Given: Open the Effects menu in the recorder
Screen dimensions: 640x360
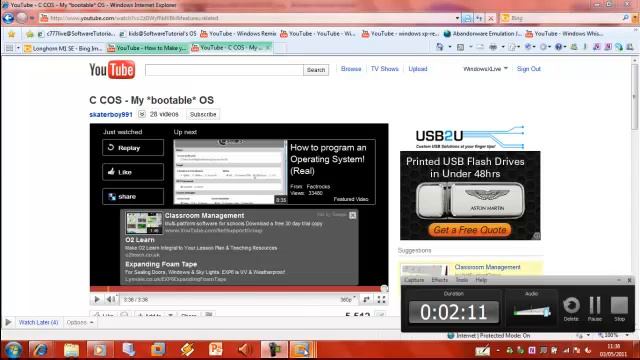Looking at the screenshot, I should click(440, 280).
